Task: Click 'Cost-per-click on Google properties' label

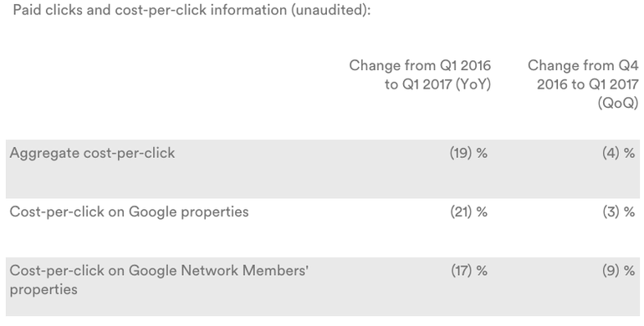Action: [x=129, y=211]
